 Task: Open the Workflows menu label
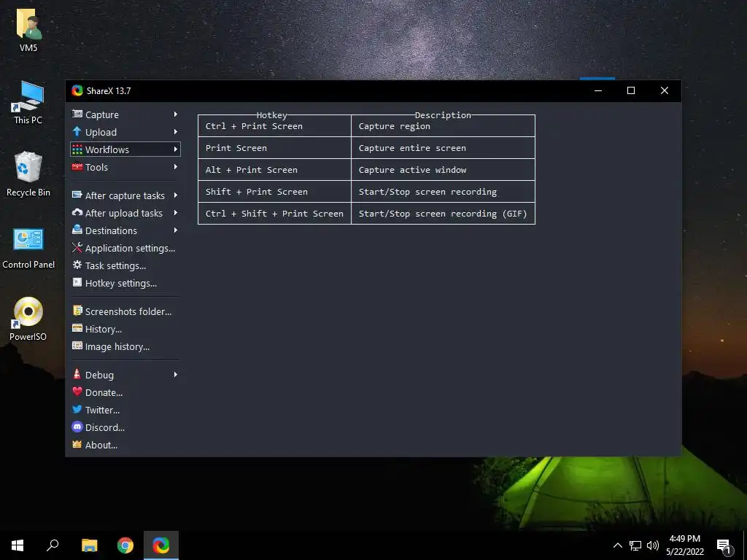[x=107, y=149]
